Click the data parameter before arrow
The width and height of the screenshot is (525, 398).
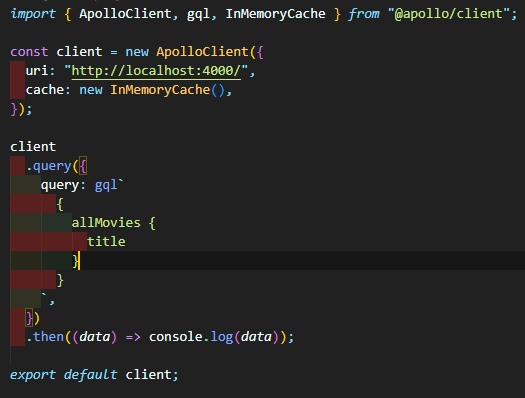click(x=94, y=337)
